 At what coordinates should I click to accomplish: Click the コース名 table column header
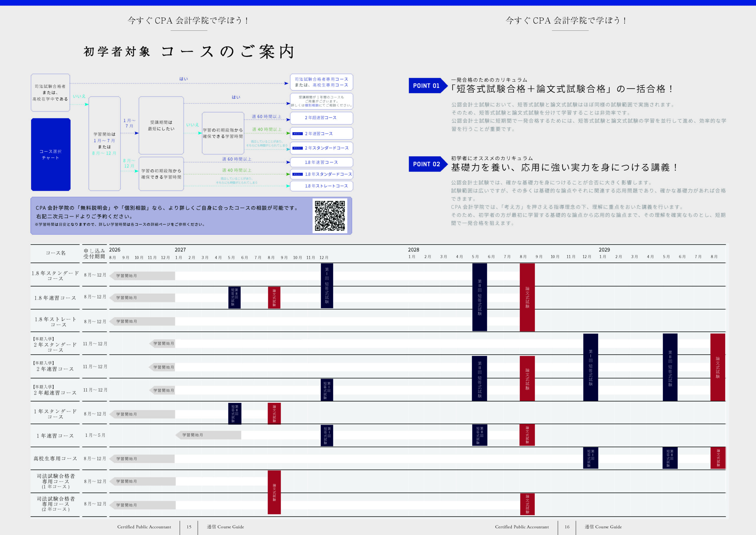[x=56, y=253]
